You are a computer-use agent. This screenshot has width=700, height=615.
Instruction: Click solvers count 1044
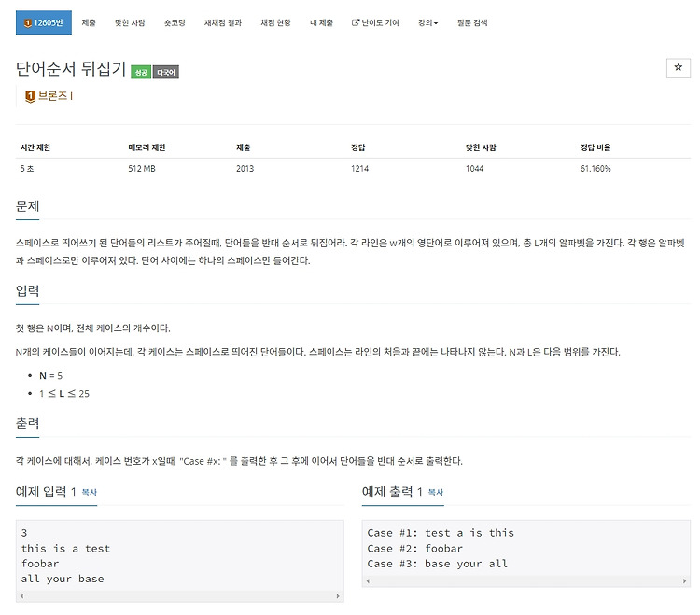[x=474, y=169]
